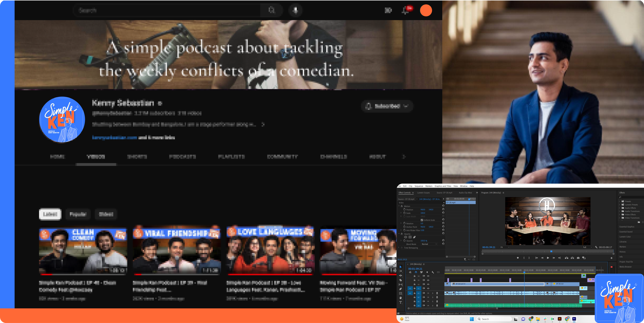Screen dimensions: 644x323
Task: Open the Sequence menu
Action: (419, 186)
